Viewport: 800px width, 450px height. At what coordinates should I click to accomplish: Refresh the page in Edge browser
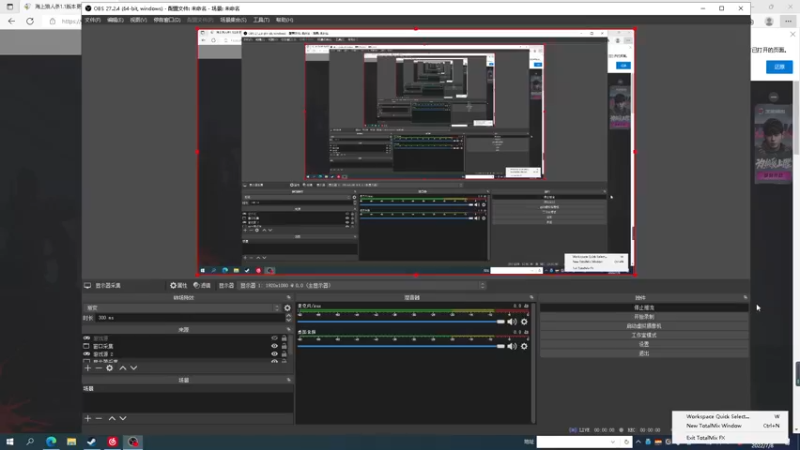[x=30, y=21]
